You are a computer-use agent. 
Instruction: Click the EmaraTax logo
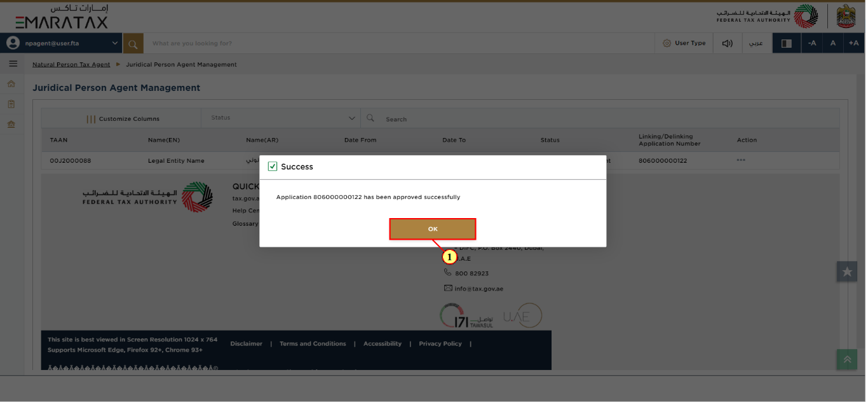click(62, 17)
